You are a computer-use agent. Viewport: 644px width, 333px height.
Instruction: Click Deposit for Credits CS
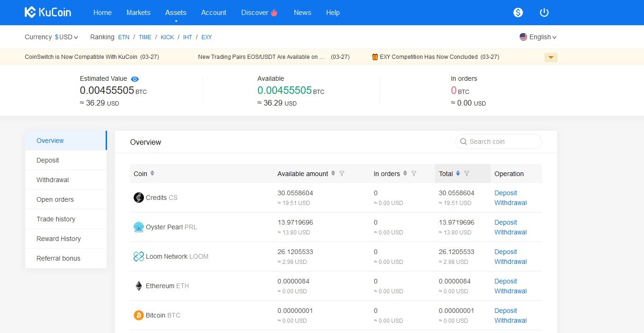click(506, 193)
